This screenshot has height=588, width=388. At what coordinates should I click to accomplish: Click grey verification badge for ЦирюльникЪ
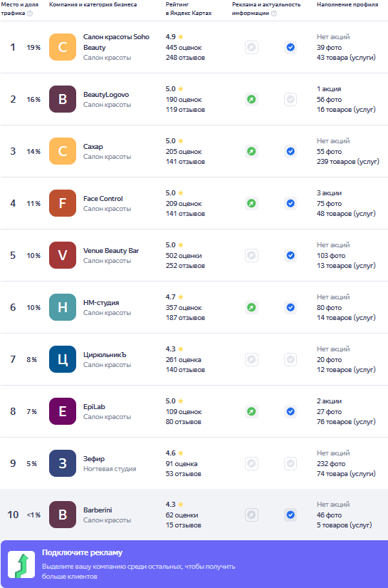(290, 360)
